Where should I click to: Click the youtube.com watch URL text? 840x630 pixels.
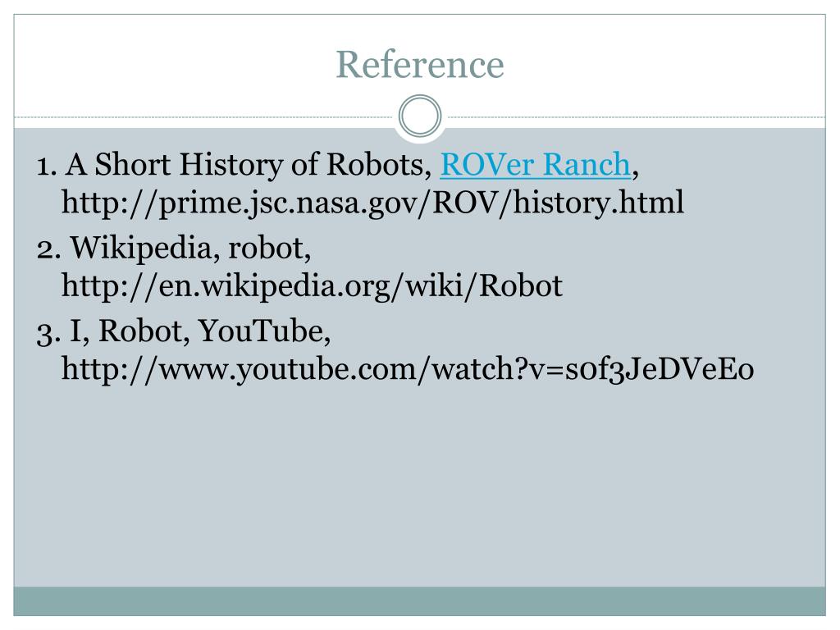click(x=408, y=368)
